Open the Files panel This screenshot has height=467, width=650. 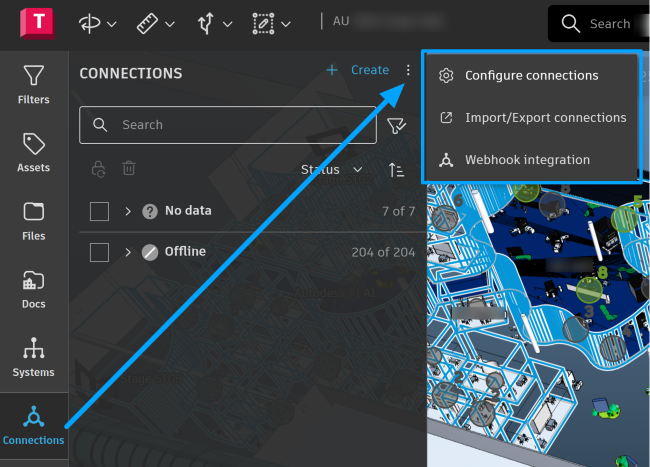(34, 221)
